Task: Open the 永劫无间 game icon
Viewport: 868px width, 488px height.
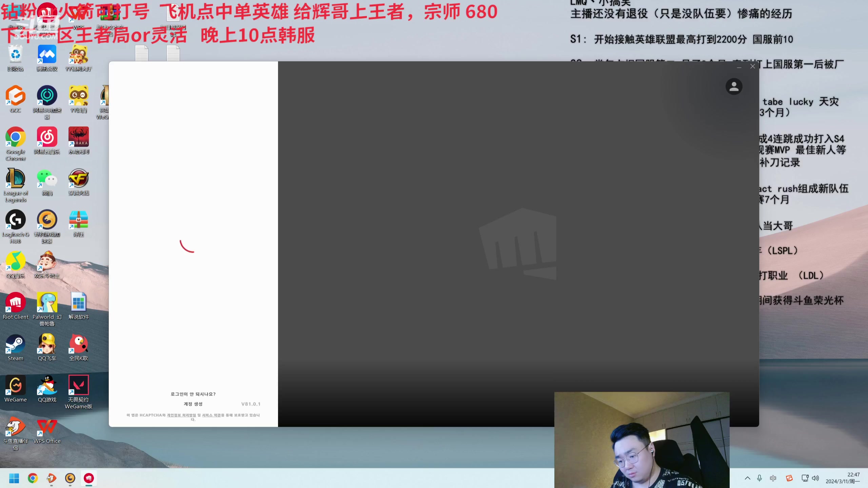Action: 79,141
